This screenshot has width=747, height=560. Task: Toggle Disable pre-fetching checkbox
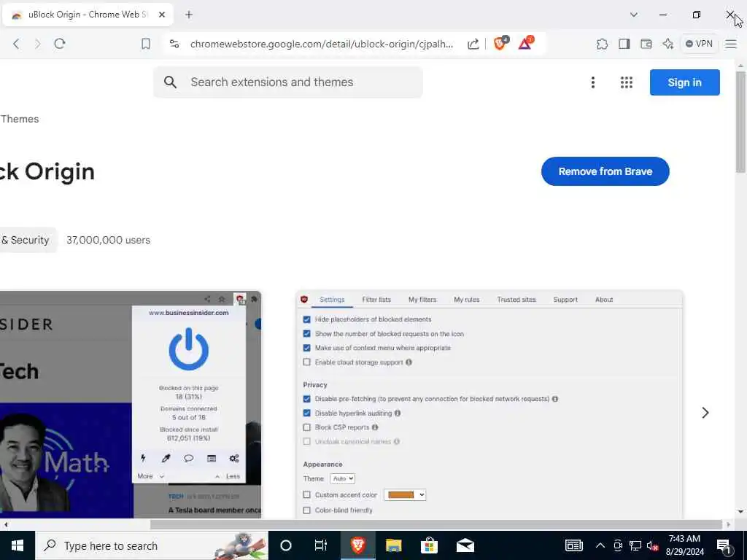tap(307, 399)
